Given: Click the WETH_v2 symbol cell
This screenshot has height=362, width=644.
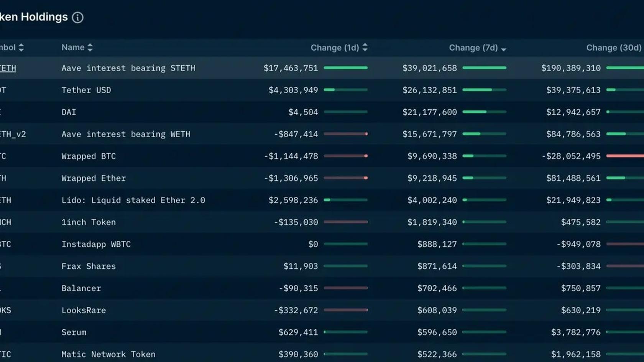Looking at the screenshot, I should [x=13, y=134].
